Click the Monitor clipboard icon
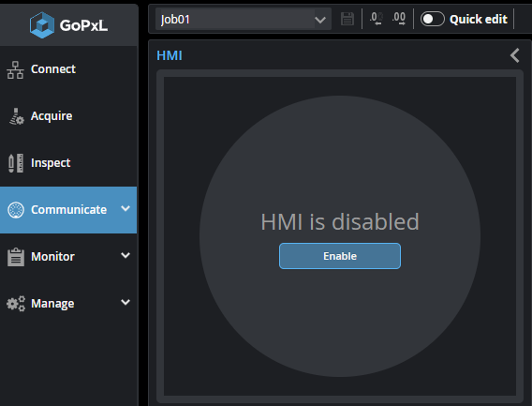The image size is (532, 406). click(x=16, y=257)
